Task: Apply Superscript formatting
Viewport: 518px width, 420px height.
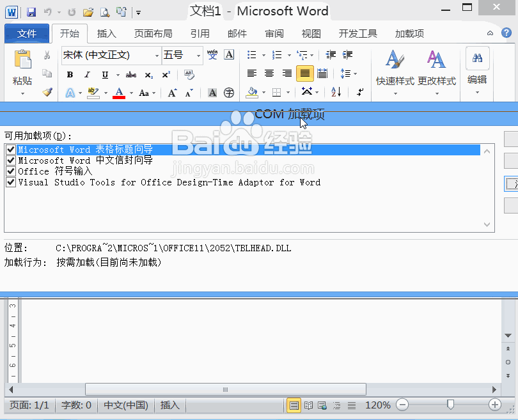Action: coord(166,75)
